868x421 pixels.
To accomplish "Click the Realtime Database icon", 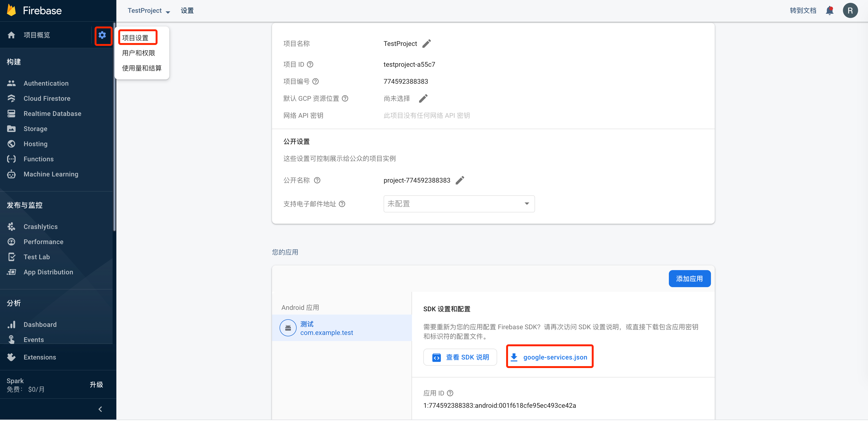I will point(11,114).
